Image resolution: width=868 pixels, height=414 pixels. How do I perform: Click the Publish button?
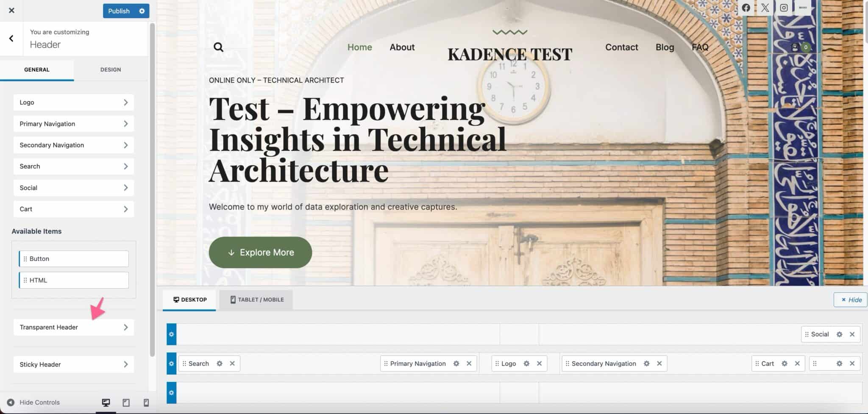click(119, 11)
